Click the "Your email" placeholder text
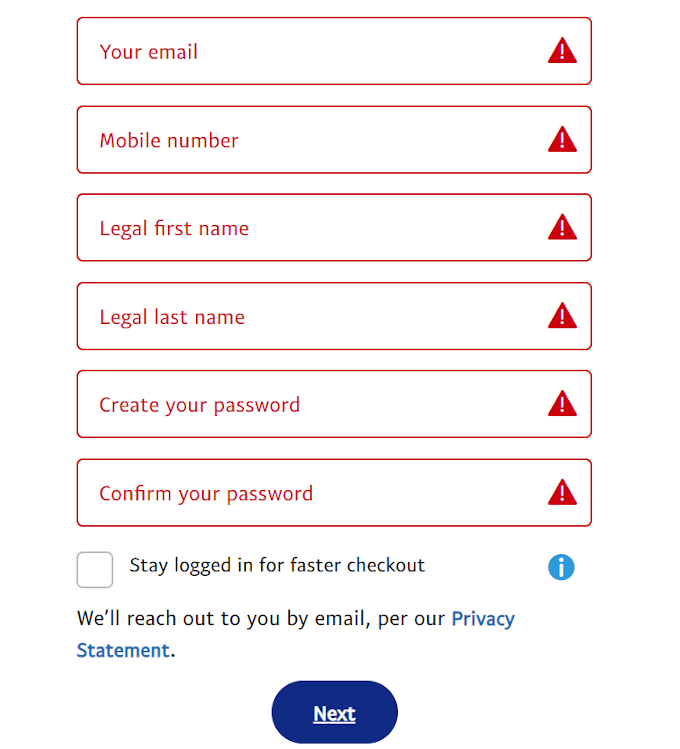The image size is (680, 749). 149,52
